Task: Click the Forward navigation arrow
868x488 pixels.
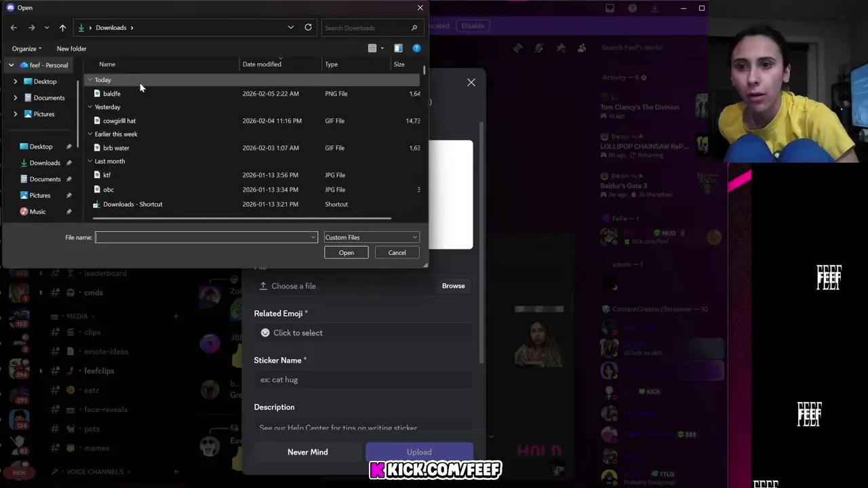Action: (31, 28)
